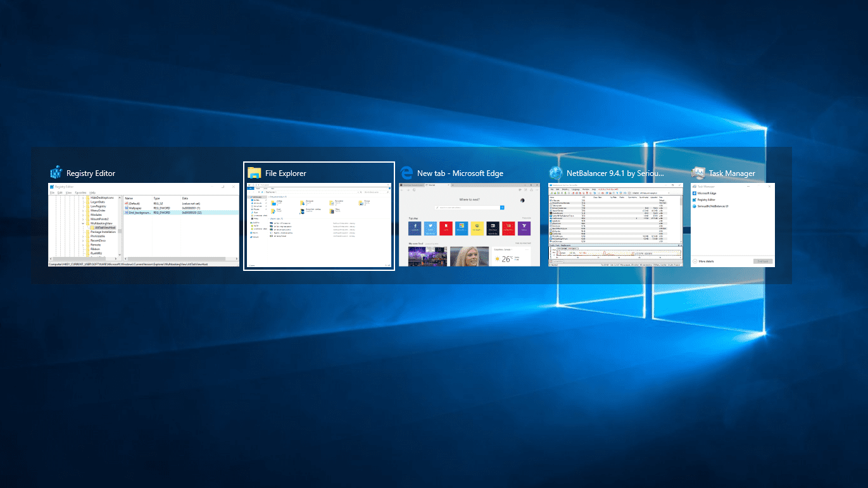Click the 'File Explorer' title label

pyautogui.click(x=286, y=173)
